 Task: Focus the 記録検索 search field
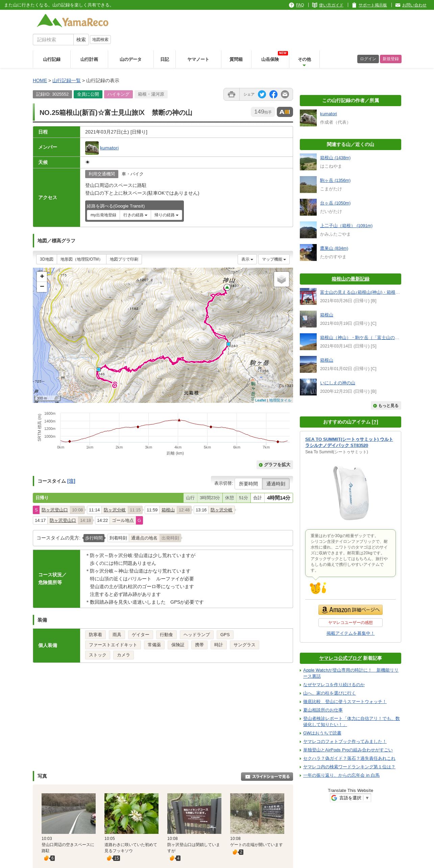[53, 40]
